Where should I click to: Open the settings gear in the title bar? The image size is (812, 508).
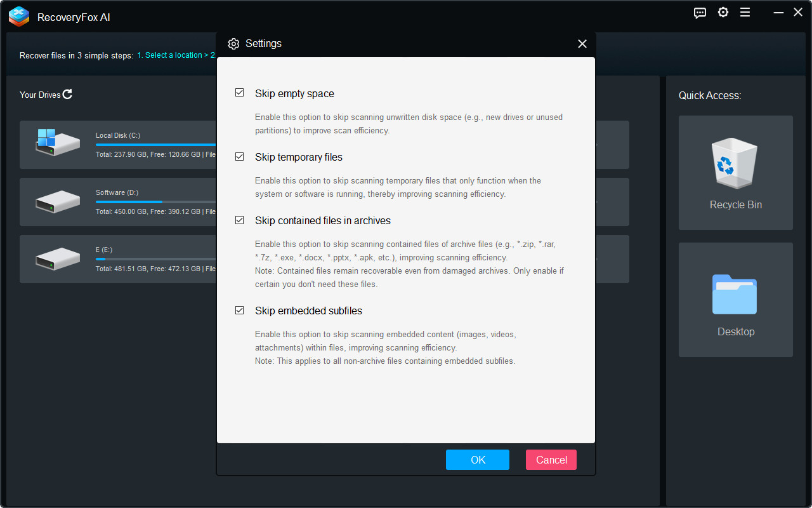[x=723, y=12]
